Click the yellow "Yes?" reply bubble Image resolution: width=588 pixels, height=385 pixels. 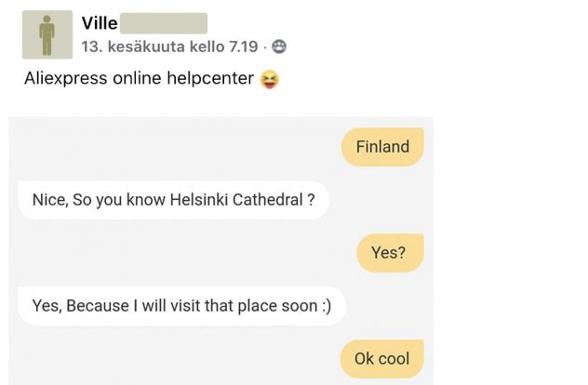coord(388,252)
